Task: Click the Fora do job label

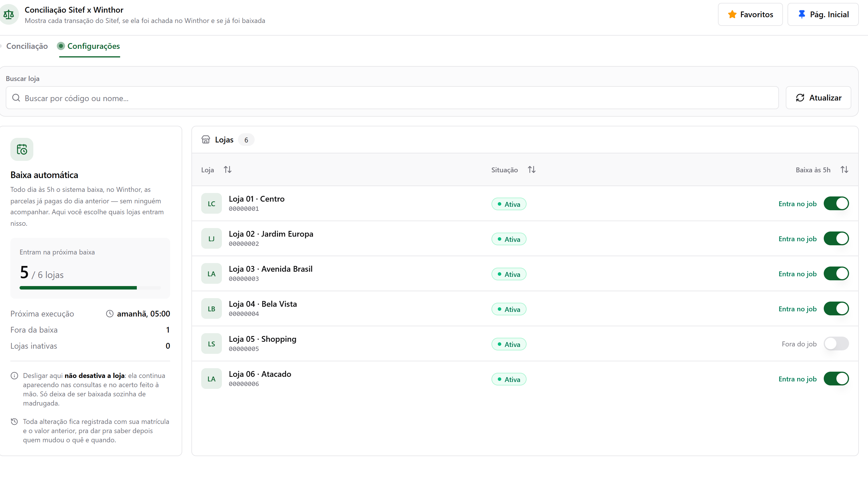Action: pyautogui.click(x=799, y=344)
